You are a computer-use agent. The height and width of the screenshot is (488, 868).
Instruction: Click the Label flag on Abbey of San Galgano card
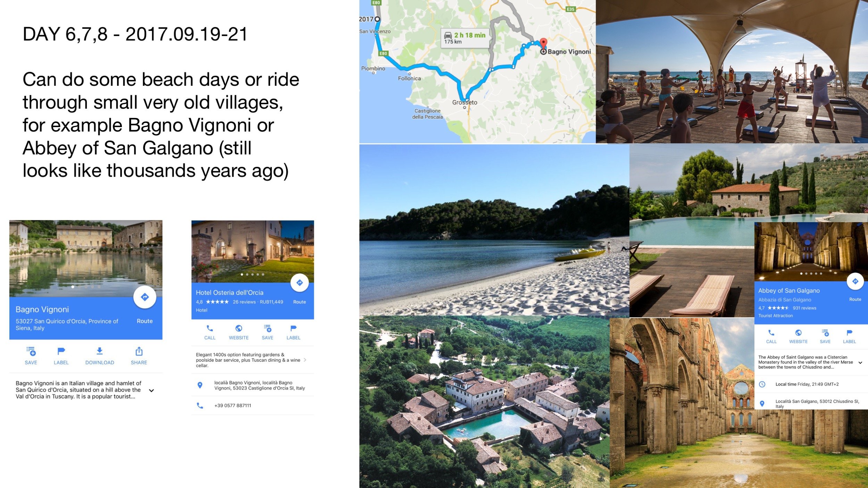point(849,333)
